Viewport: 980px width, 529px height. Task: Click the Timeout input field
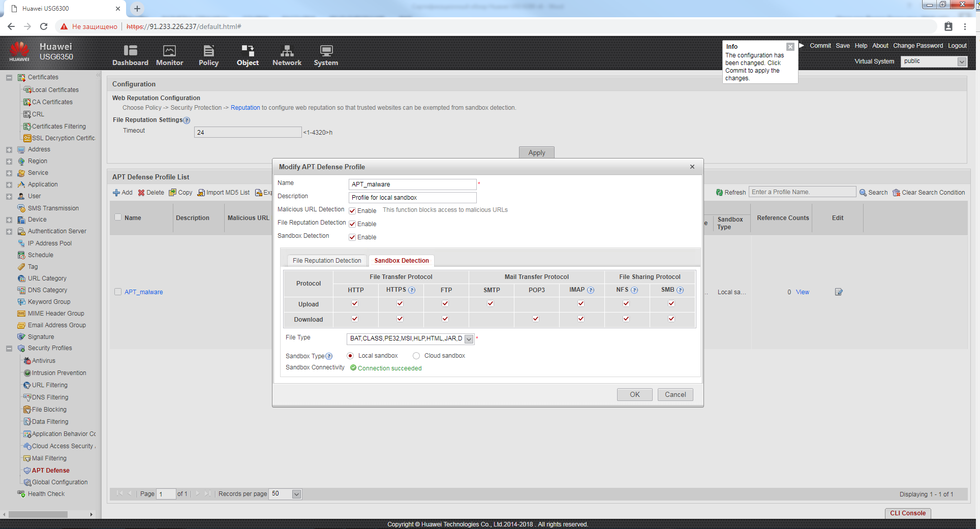coord(248,132)
